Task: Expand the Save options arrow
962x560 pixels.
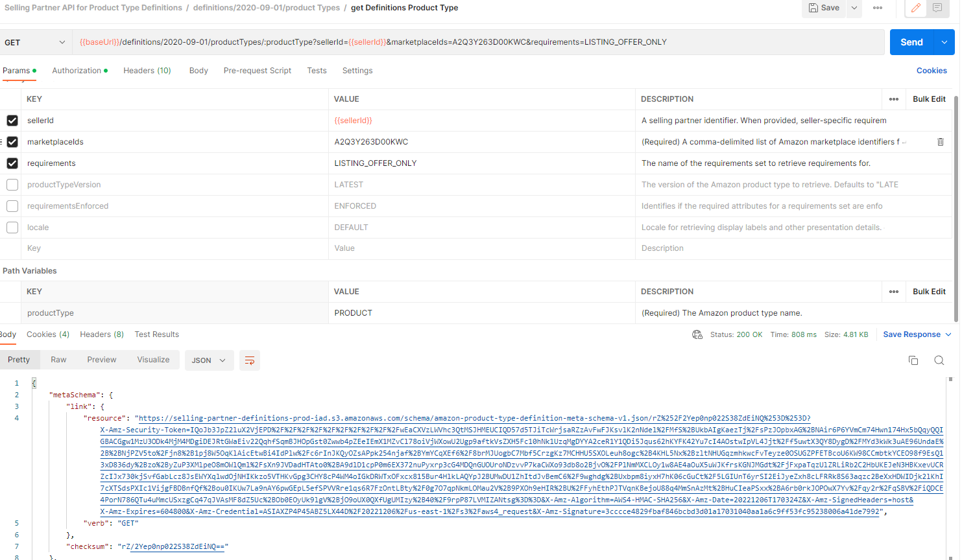Action: click(x=854, y=8)
